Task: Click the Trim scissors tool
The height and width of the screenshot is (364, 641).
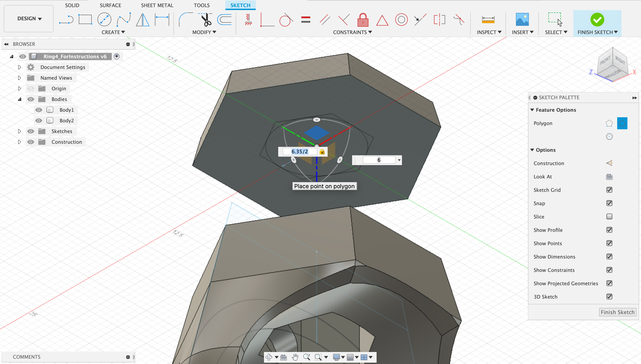Action: click(206, 20)
